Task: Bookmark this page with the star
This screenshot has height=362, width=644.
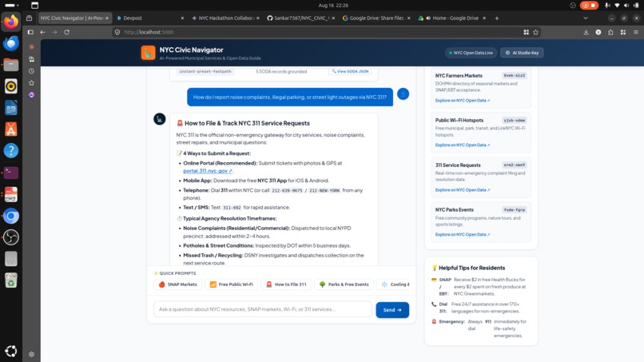Action: [535, 32]
